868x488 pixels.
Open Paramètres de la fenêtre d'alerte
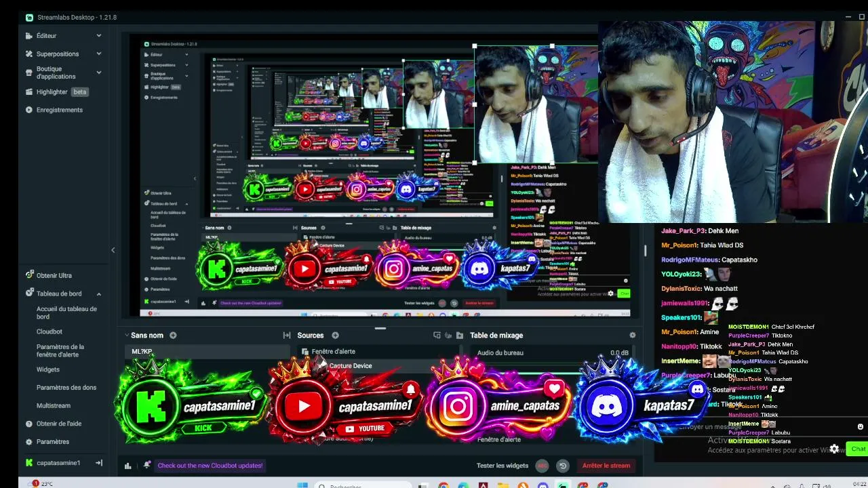coord(60,350)
